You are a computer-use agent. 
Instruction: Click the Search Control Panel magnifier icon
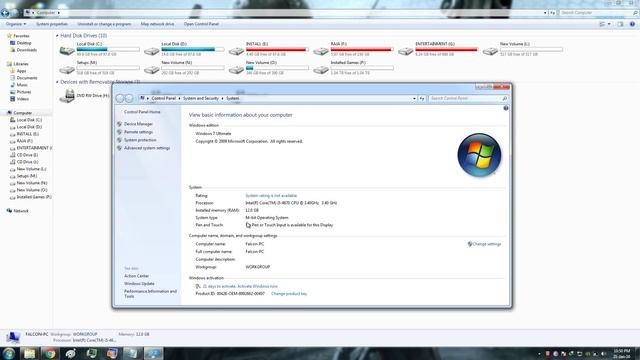point(504,98)
